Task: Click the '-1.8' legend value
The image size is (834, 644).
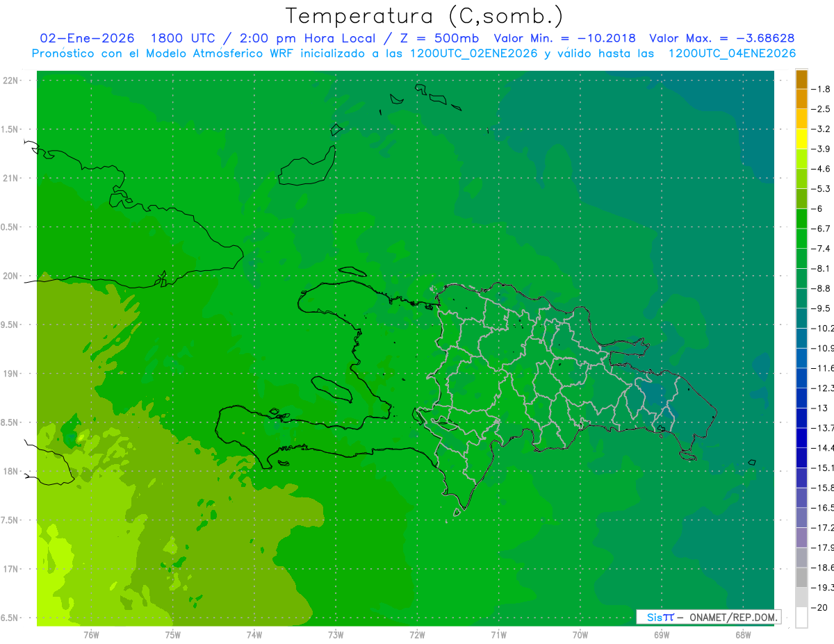Action: [x=821, y=89]
